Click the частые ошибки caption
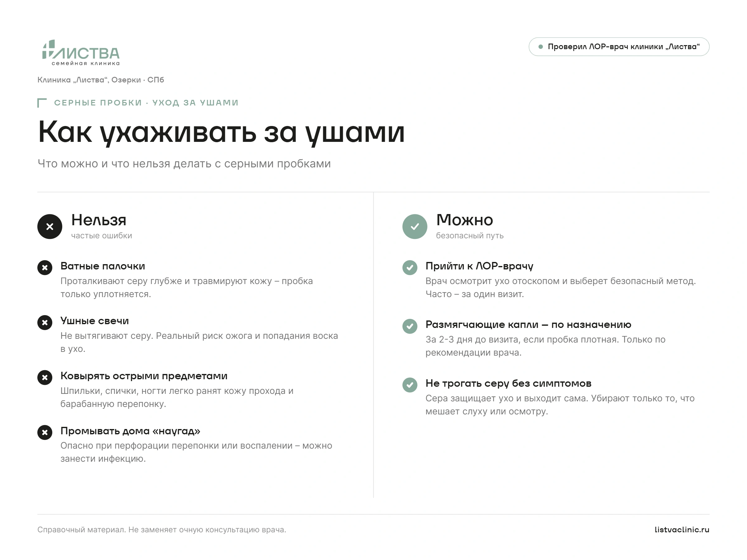The image size is (747, 560). [x=101, y=236]
